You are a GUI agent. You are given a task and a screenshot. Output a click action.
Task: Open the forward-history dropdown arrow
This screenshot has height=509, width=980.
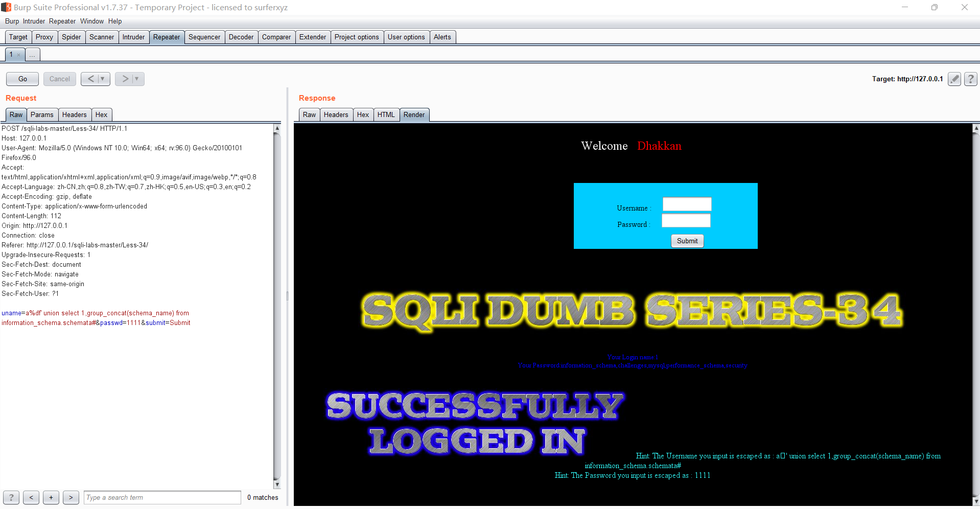pos(137,79)
